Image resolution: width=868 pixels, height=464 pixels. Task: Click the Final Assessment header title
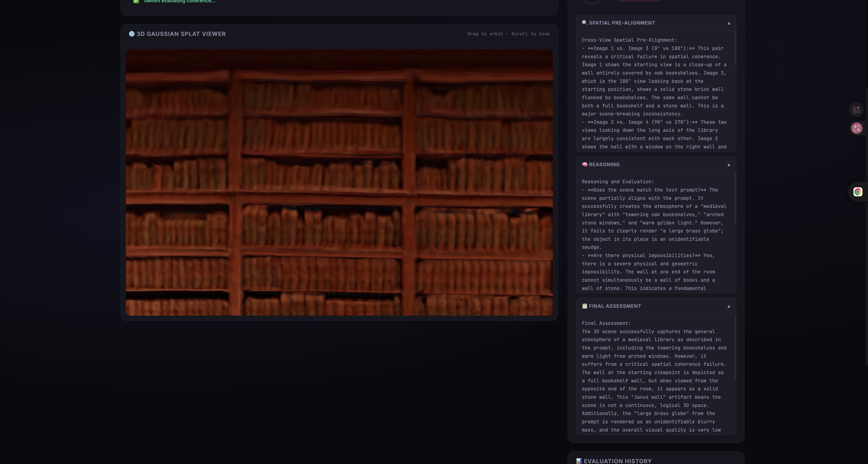tap(615, 306)
